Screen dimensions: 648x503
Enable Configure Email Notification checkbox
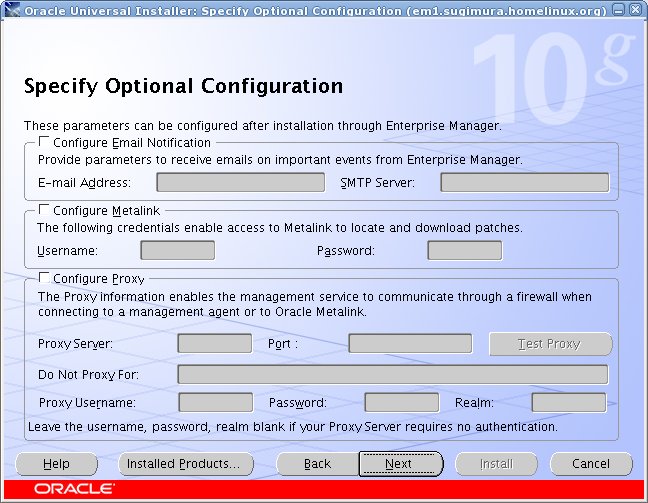(x=44, y=142)
